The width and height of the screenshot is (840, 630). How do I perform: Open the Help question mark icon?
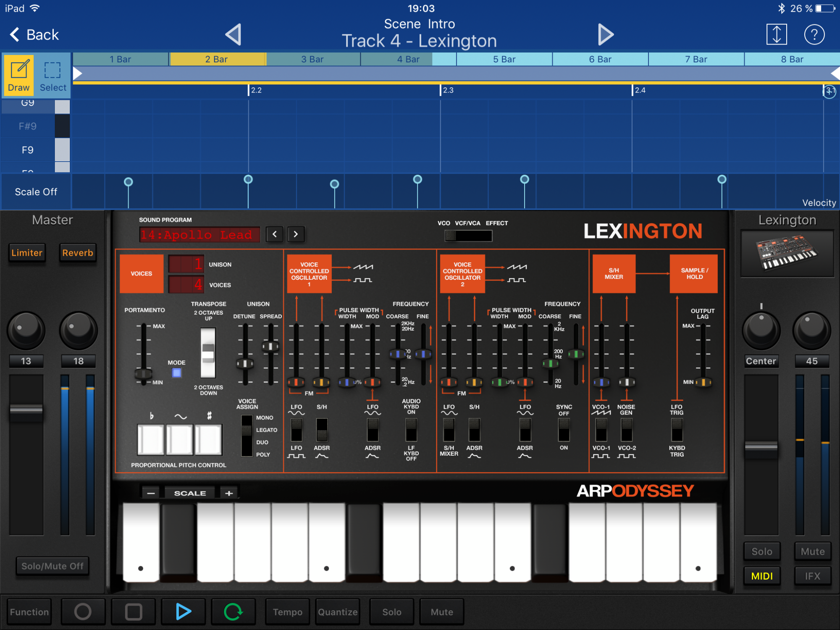814,34
